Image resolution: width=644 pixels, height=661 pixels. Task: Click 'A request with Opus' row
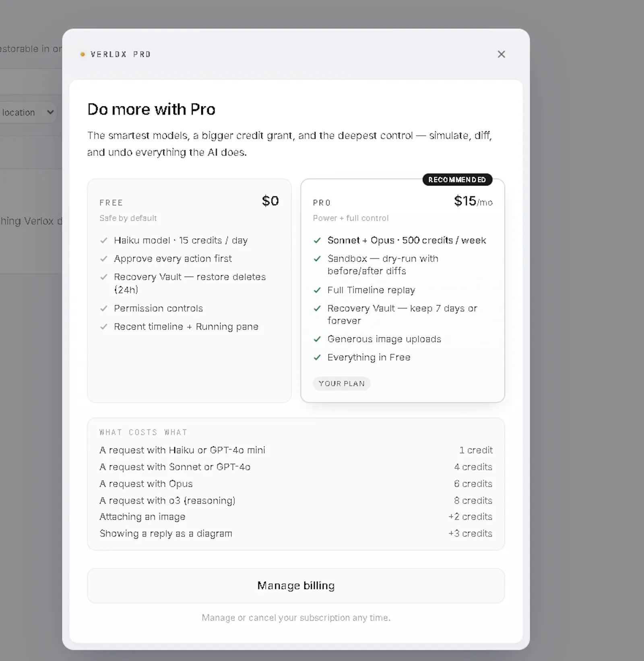[x=296, y=484]
